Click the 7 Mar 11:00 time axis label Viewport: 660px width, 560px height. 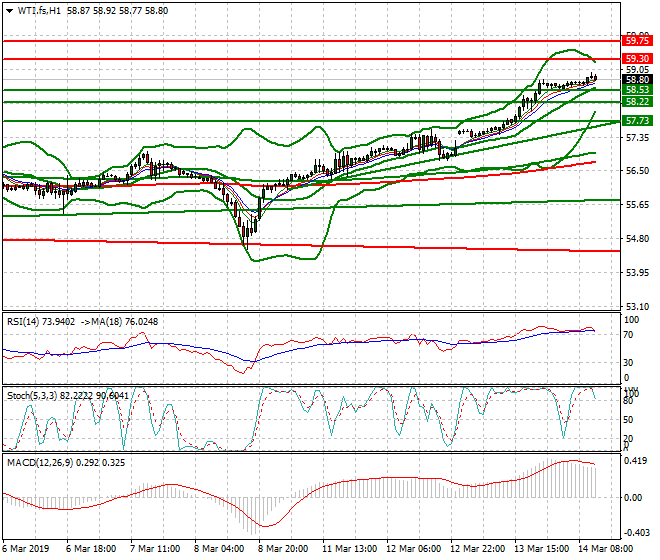pos(155,549)
